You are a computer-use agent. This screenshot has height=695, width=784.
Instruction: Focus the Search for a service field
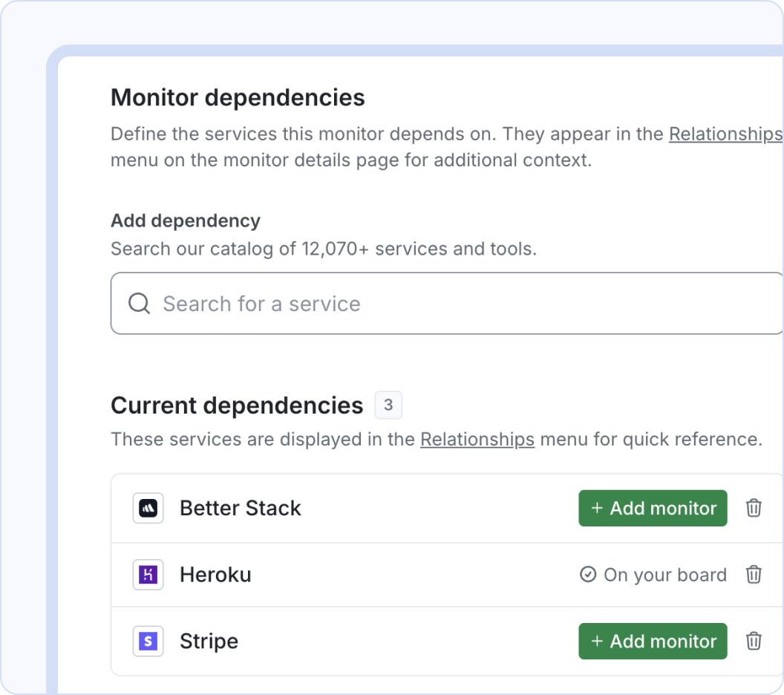(x=447, y=304)
